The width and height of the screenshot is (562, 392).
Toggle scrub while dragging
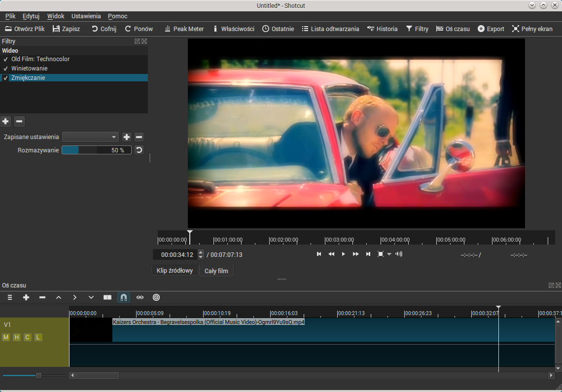pos(140,297)
